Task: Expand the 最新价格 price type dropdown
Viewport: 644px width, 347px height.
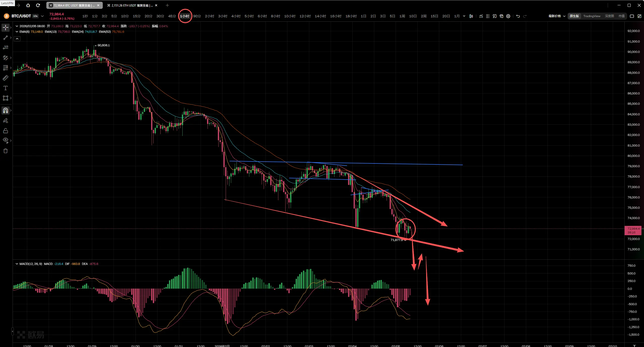Action: pos(557,16)
